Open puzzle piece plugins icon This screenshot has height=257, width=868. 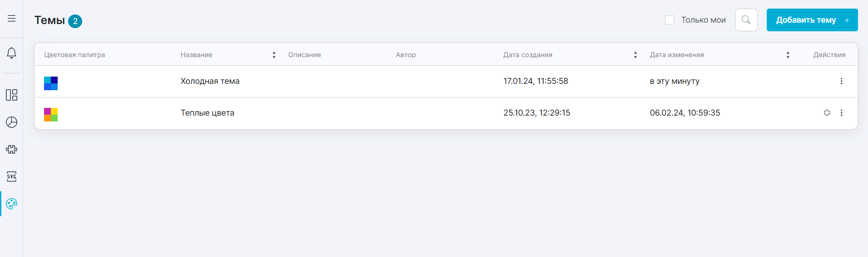click(x=11, y=149)
